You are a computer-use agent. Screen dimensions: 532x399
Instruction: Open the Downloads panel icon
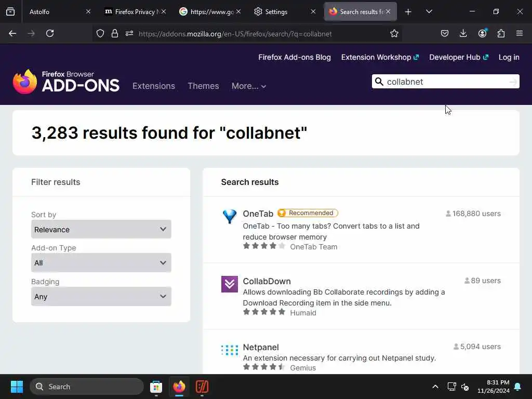click(x=463, y=33)
